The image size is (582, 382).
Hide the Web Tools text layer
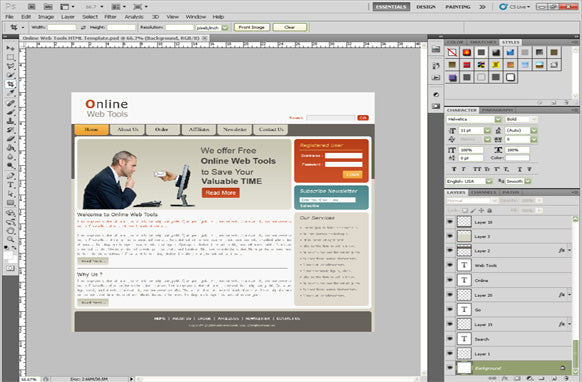pos(450,265)
